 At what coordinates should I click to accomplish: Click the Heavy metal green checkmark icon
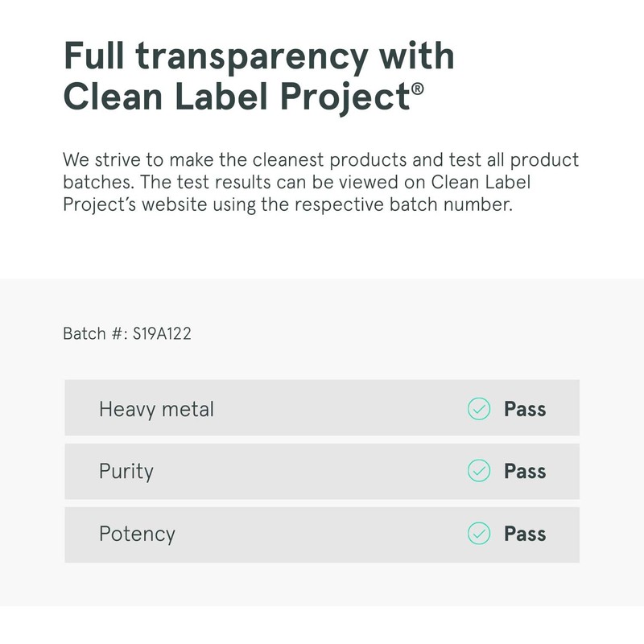click(x=479, y=409)
